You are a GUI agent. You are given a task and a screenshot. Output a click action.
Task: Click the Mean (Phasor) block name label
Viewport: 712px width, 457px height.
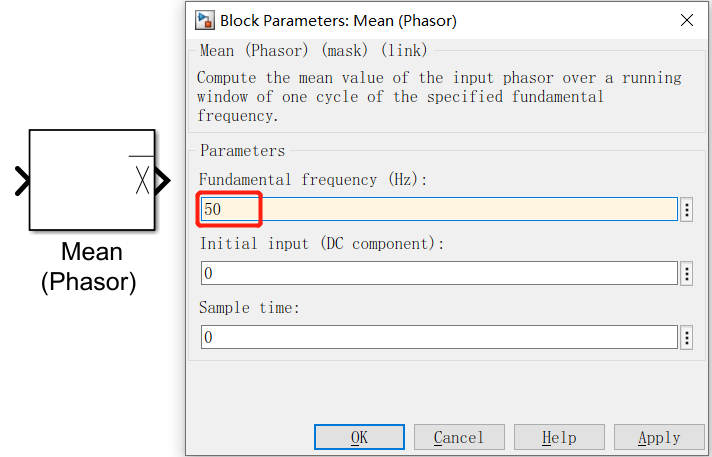point(91,266)
